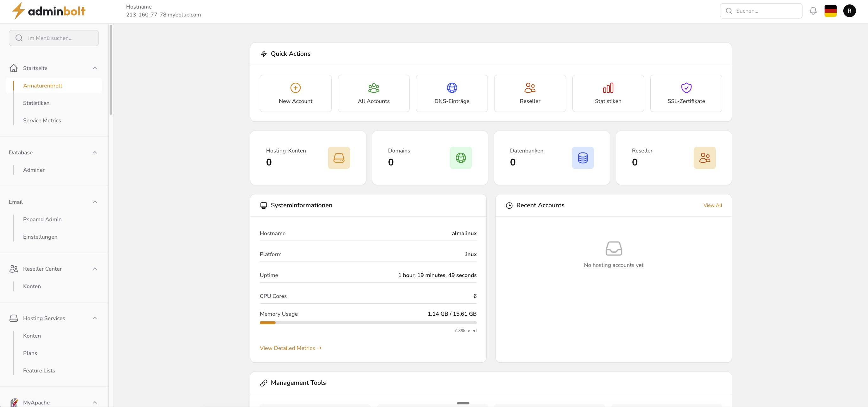Open DNS-Einträge quick action

(x=451, y=93)
